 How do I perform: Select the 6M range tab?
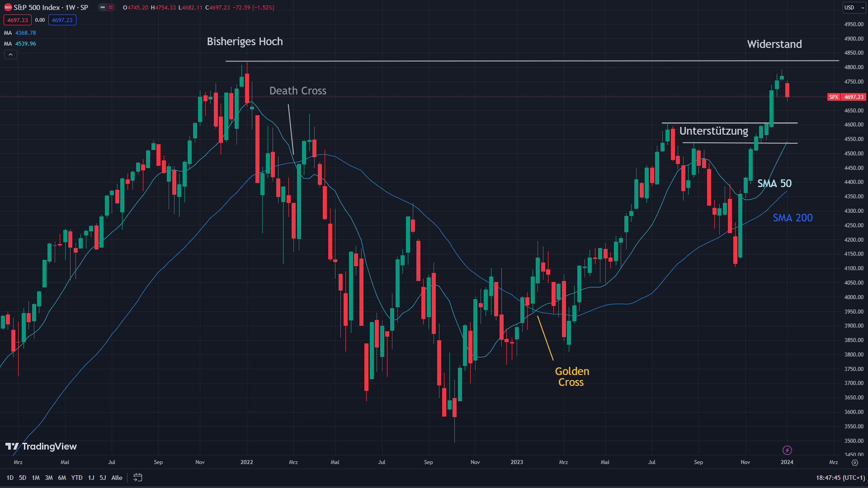pyautogui.click(x=62, y=478)
